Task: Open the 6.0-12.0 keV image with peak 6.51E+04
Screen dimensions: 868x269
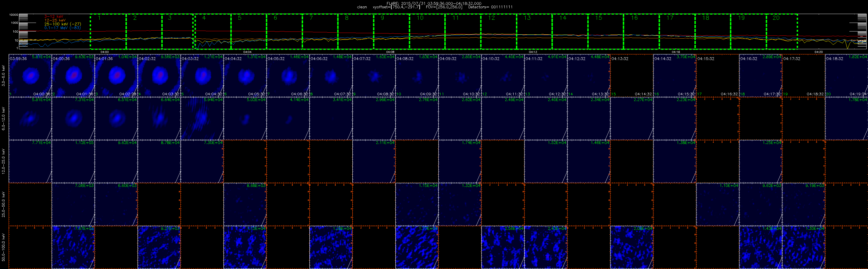Action: [x=116, y=118]
